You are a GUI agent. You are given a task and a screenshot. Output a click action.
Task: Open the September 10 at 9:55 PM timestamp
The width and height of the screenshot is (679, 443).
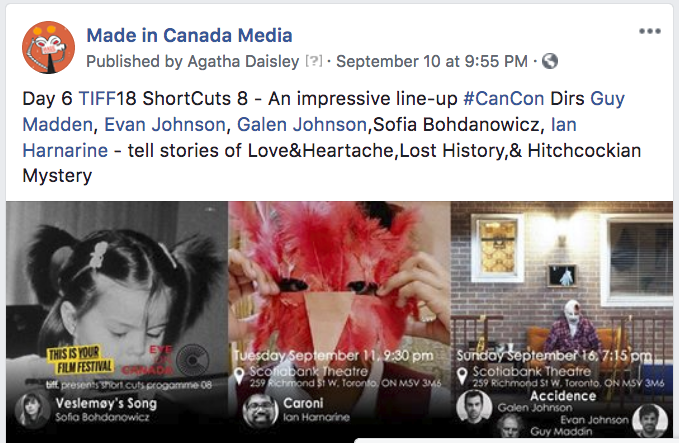click(x=431, y=61)
